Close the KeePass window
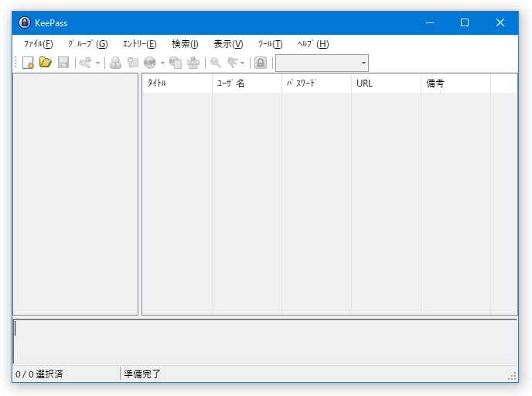This screenshot has height=396, width=532. click(x=500, y=22)
